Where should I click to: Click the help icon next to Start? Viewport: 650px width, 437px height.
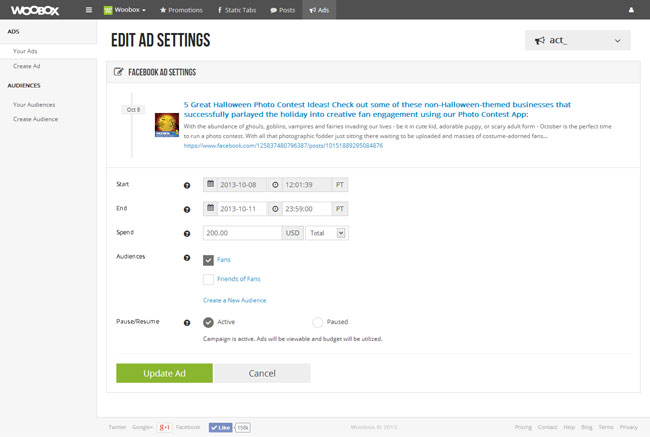point(187,185)
